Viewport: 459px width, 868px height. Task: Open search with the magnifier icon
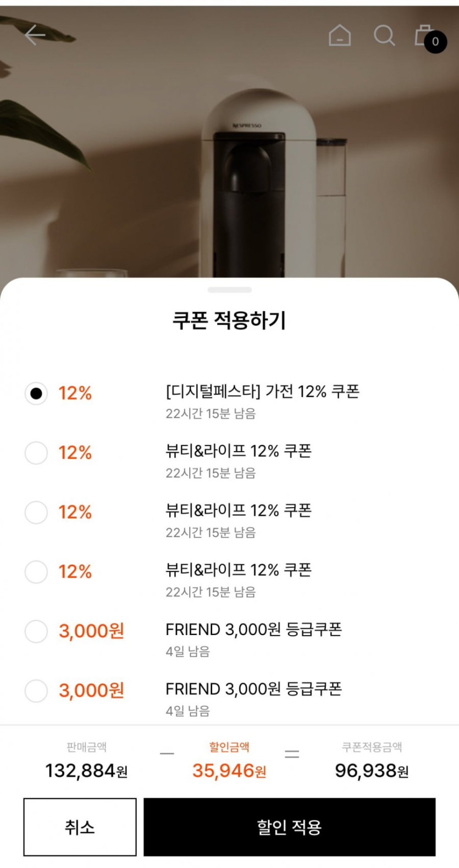[384, 36]
